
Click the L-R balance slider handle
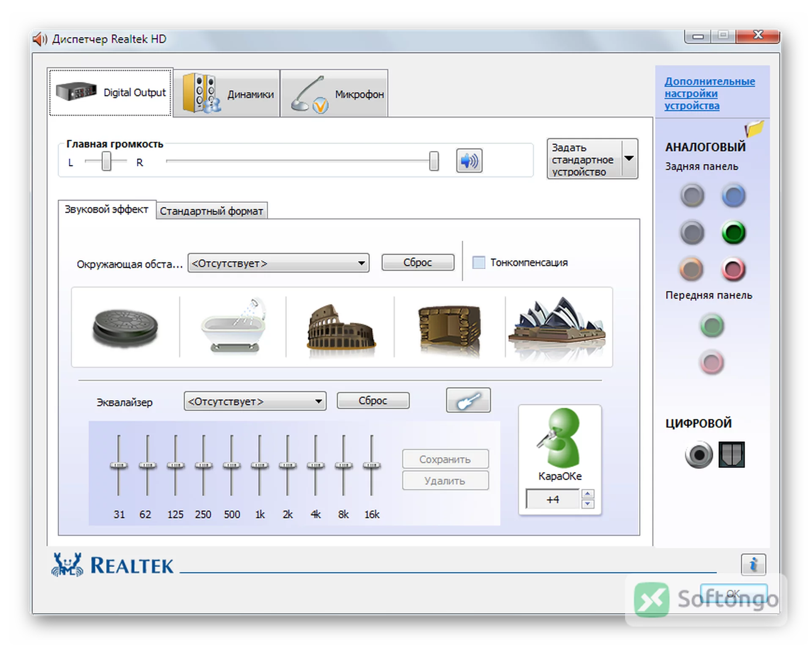click(x=107, y=161)
